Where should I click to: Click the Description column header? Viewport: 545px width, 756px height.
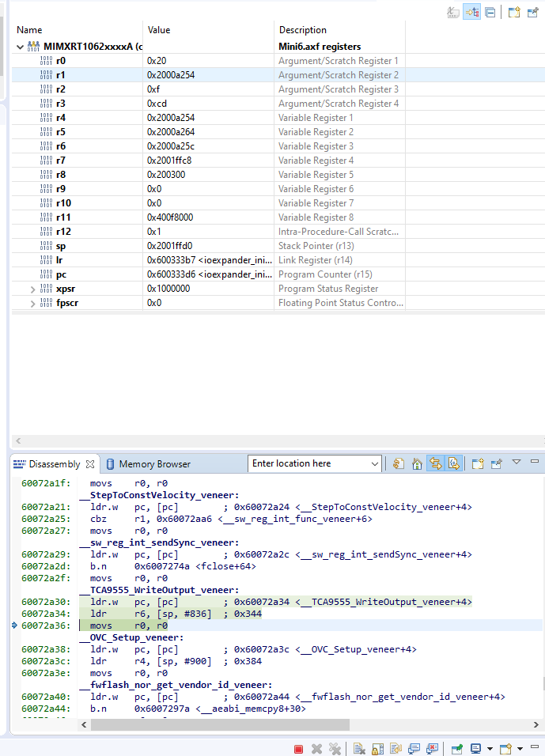pos(302,30)
